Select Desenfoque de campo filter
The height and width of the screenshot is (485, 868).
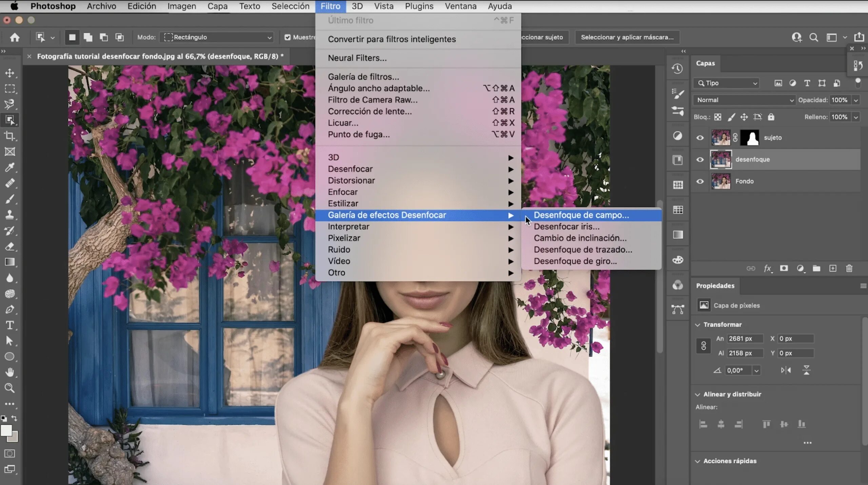pyautogui.click(x=581, y=215)
